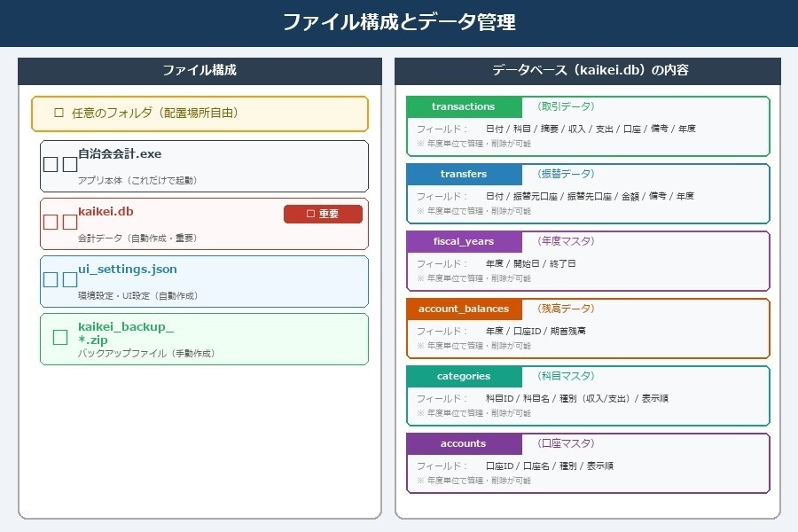Click the warning icon inside the 重要 badge
This screenshot has height=532, width=798.
click(309, 214)
